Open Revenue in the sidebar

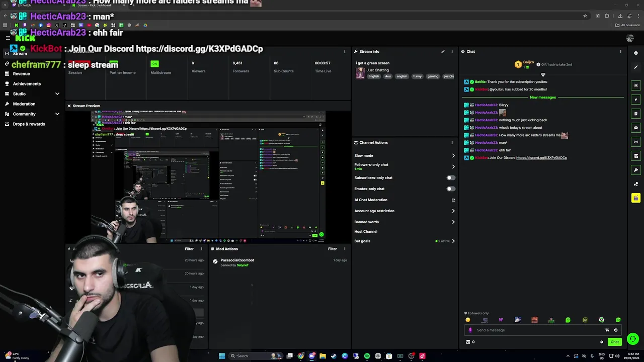click(21, 73)
